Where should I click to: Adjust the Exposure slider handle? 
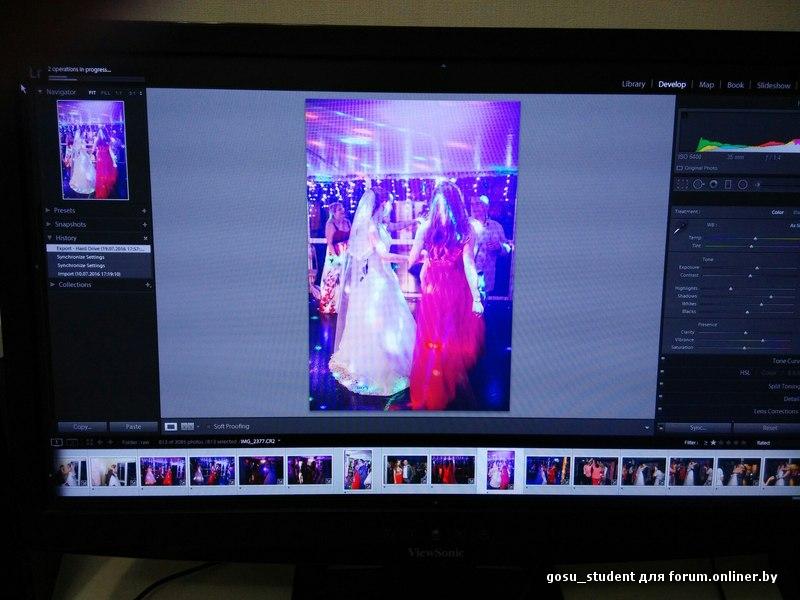tap(757, 267)
